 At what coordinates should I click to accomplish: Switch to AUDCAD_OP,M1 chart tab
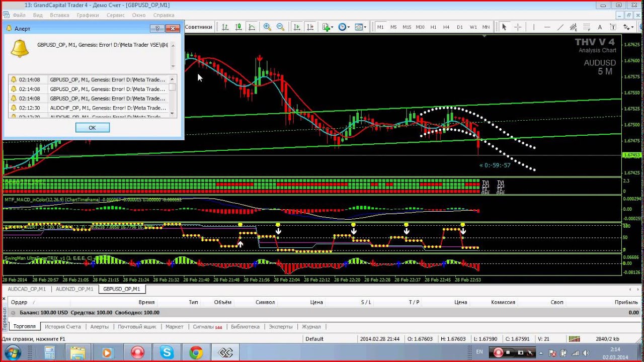point(27,289)
